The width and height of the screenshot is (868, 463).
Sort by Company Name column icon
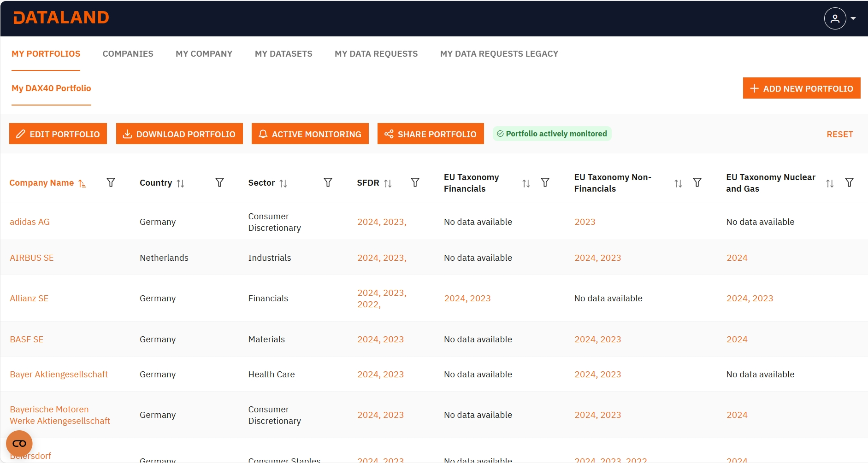click(x=82, y=183)
